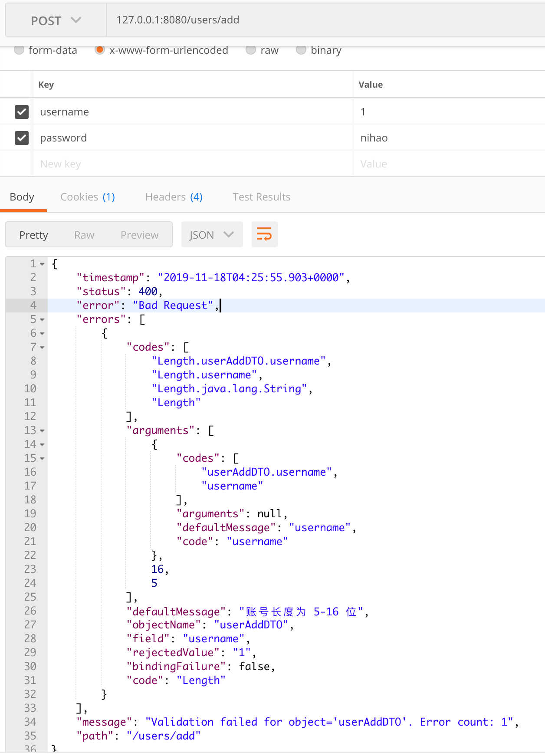Choose the binary body radio option
Image resolution: width=545 pixels, height=756 pixels.
(301, 50)
